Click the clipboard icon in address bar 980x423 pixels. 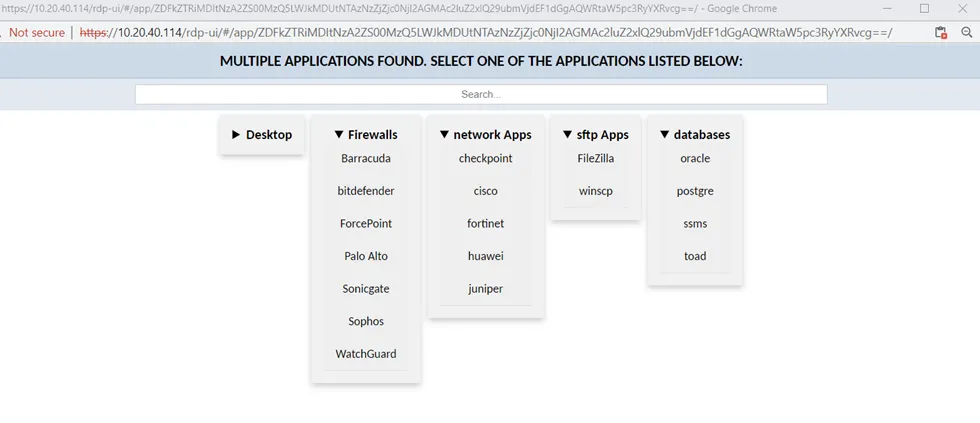941,33
